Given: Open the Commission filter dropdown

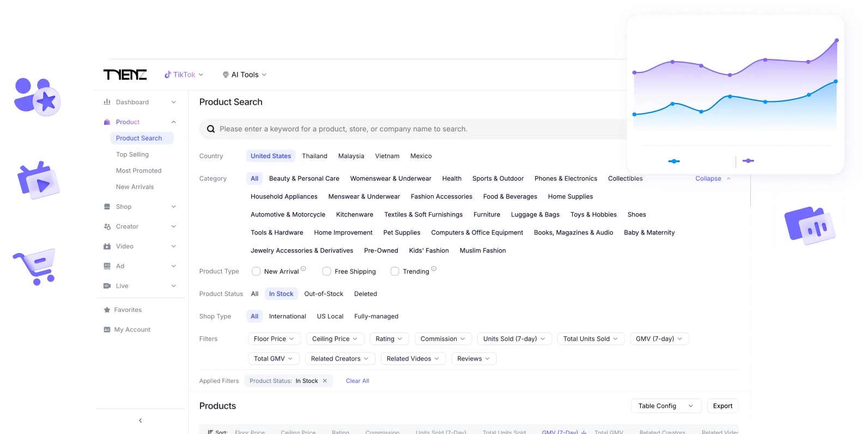Looking at the screenshot, I should 443,339.
